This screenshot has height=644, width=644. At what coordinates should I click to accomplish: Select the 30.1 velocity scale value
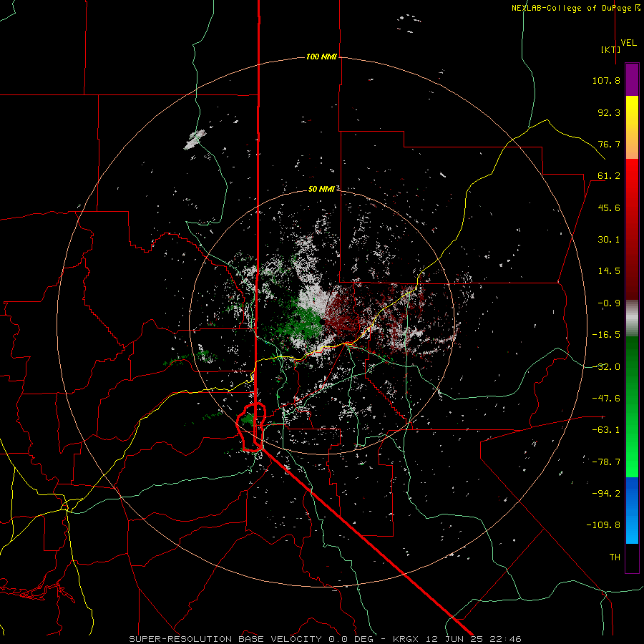609,240
